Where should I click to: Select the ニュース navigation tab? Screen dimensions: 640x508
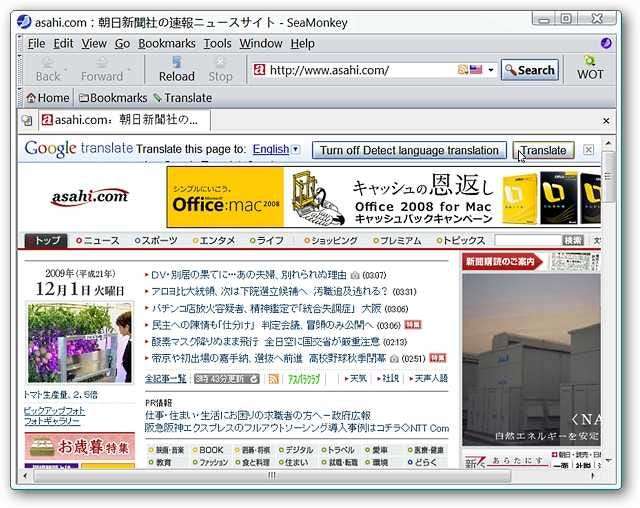point(98,241)
